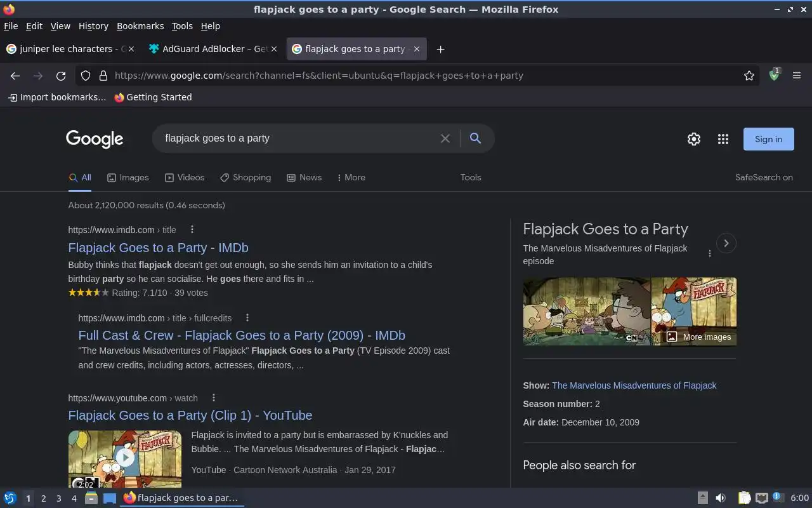Open the system start menu icon

click(10, 498)
